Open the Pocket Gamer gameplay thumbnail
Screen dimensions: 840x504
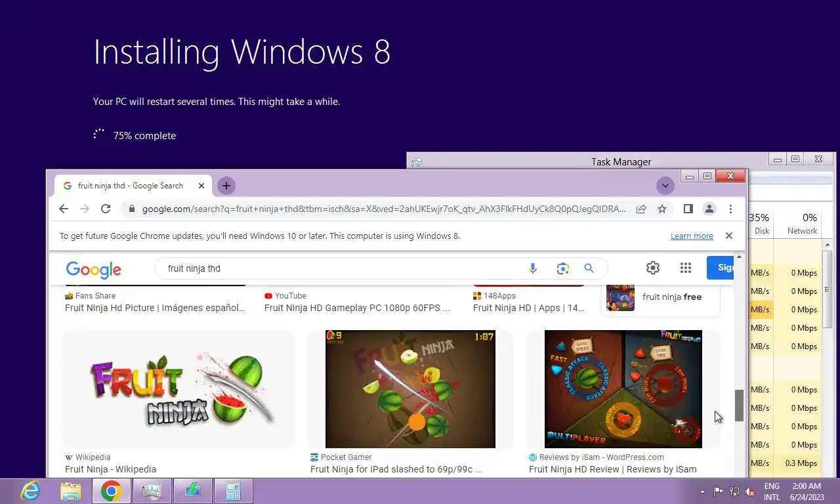[x=410, y=389]
